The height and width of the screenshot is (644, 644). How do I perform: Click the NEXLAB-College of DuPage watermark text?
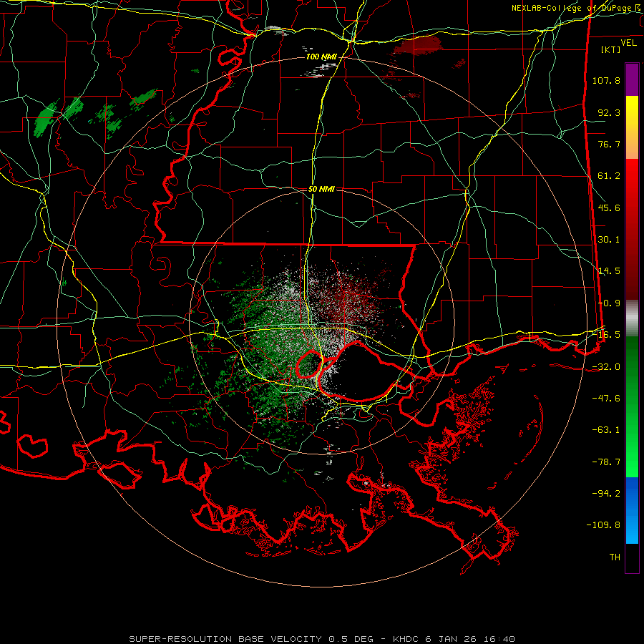click(x=577, y=8)
